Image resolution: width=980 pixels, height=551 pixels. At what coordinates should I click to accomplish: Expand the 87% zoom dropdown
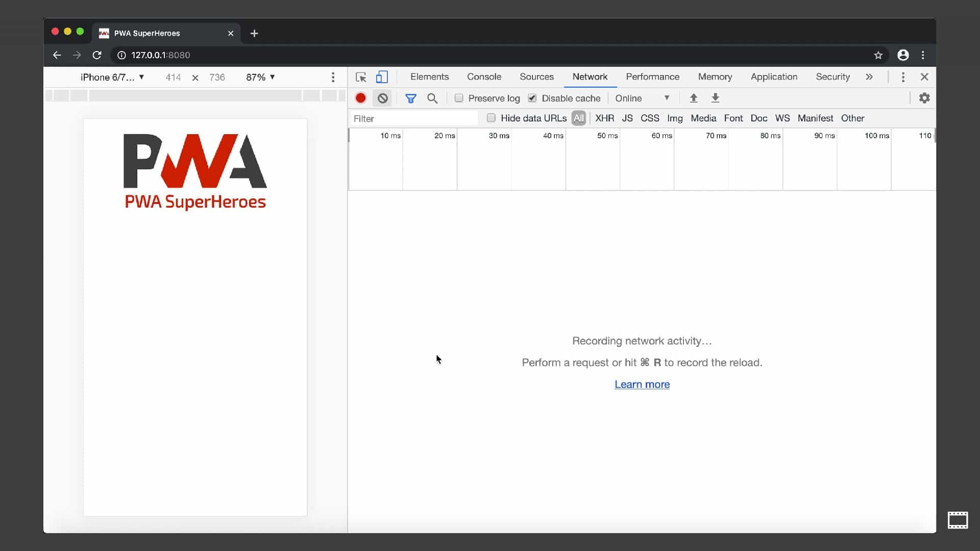(x=260, y=77)
